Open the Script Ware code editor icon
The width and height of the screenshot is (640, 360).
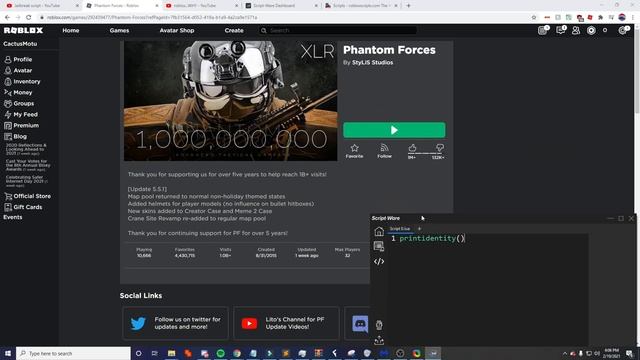point(379,262)
